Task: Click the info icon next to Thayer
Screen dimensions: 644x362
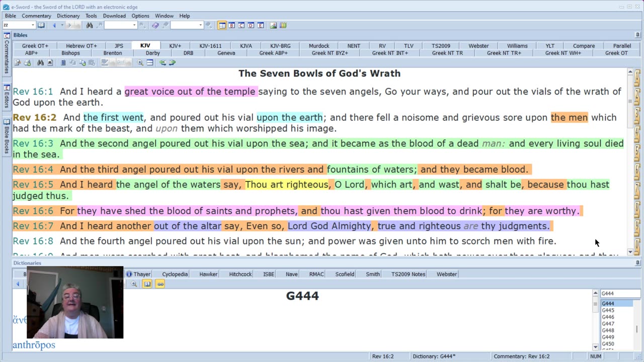Action: pos(129,274)
